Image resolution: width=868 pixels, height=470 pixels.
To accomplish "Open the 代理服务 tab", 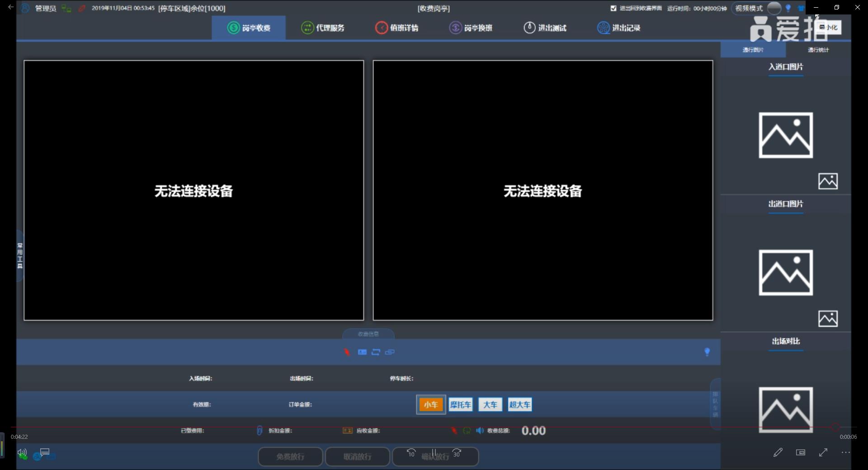I will (323, 28).
